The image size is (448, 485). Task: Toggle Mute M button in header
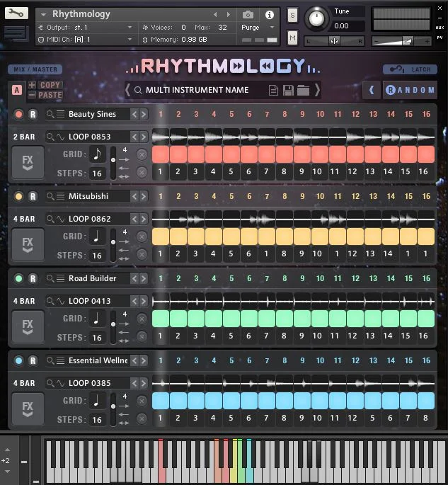292,38
